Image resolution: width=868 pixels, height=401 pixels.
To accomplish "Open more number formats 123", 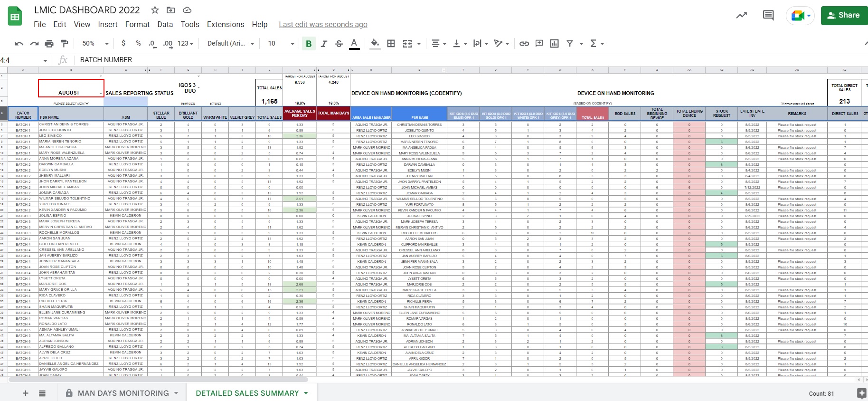I will [186, 43].
